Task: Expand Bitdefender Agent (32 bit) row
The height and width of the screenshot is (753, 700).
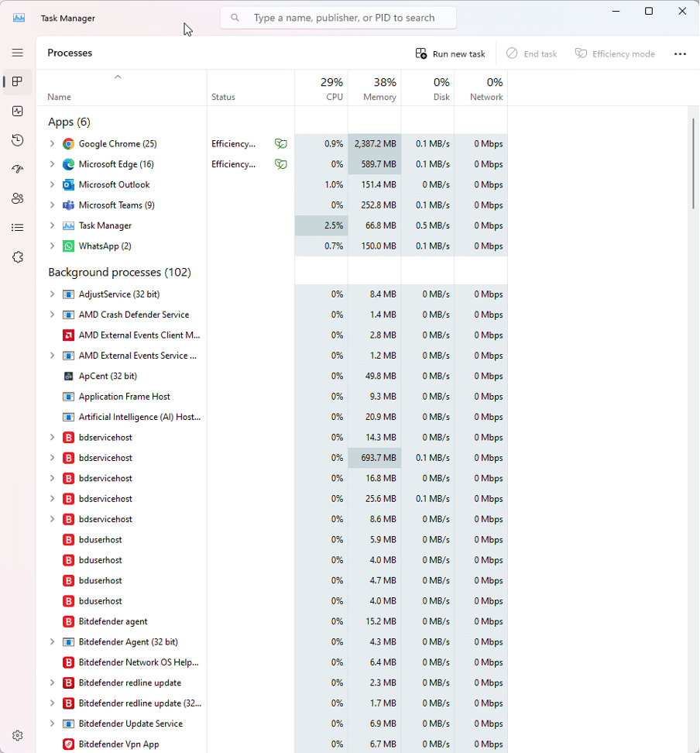Action: coord(52,641)
